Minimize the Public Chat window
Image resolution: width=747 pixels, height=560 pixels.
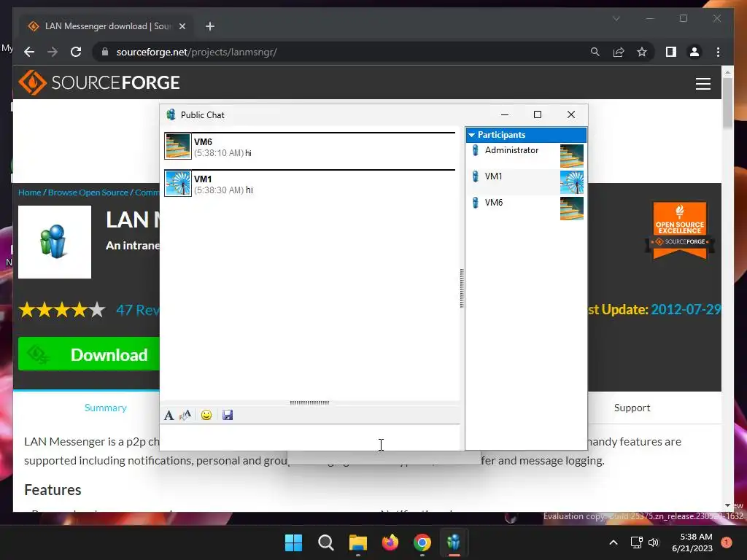[x=505, y=114]
